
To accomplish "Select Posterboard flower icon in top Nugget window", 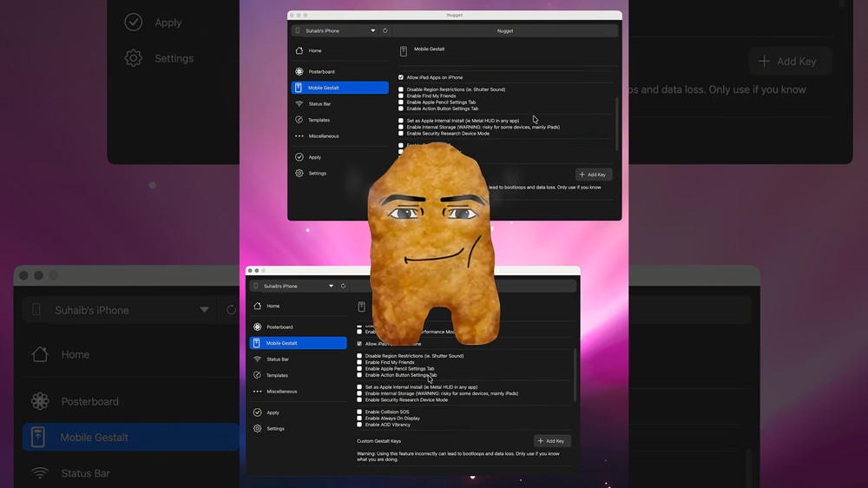I will click(x=299, y=71).
